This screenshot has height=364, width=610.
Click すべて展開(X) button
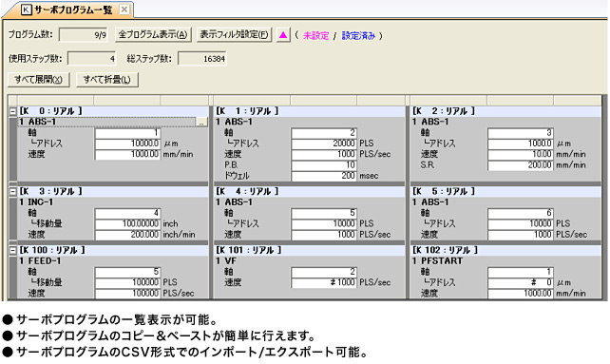coord(39,80)
